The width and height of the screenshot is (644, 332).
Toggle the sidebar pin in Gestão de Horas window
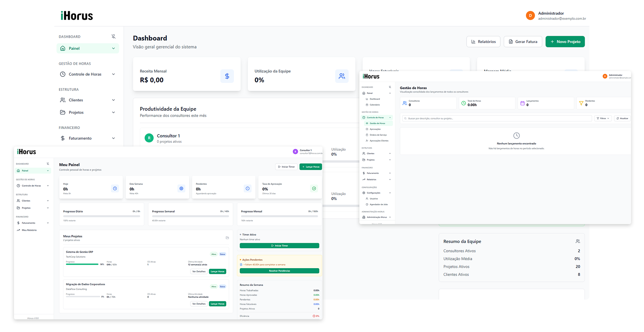[x=390, y=87]
